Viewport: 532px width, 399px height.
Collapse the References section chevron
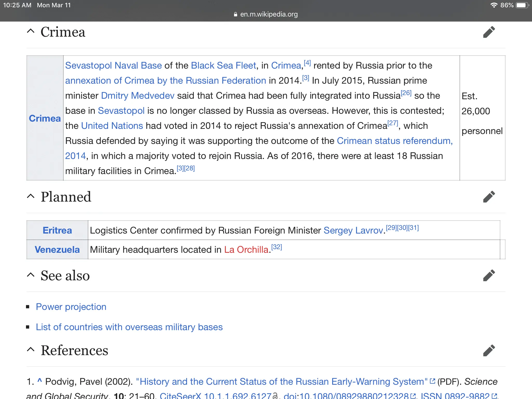pyautogui.click(x=31, y=350)
